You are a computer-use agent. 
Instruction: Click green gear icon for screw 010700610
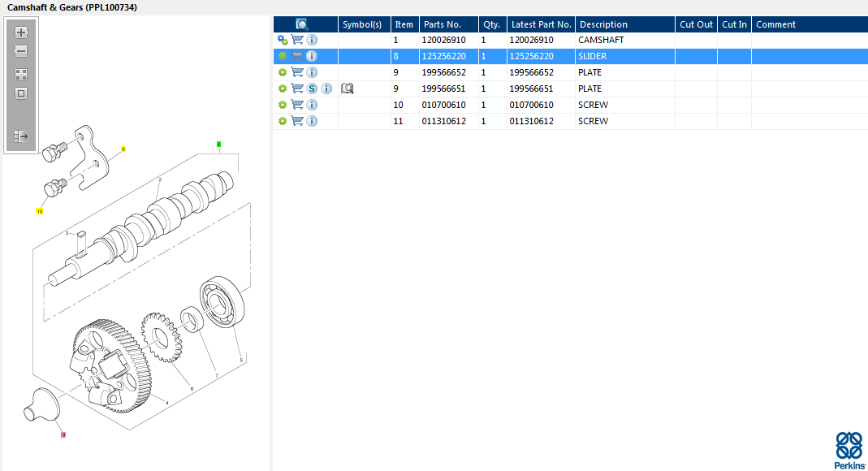(283, 105)
